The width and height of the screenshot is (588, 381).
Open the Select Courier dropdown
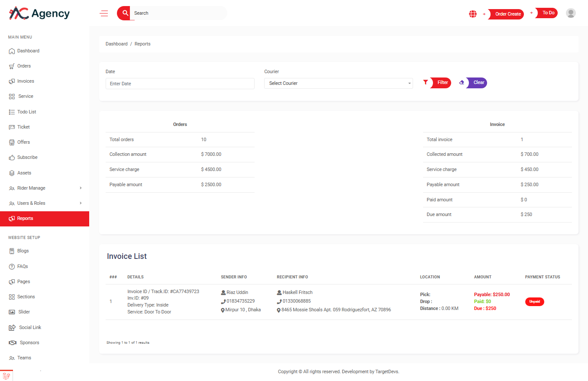pyautogui.click(x=338, y=83)
